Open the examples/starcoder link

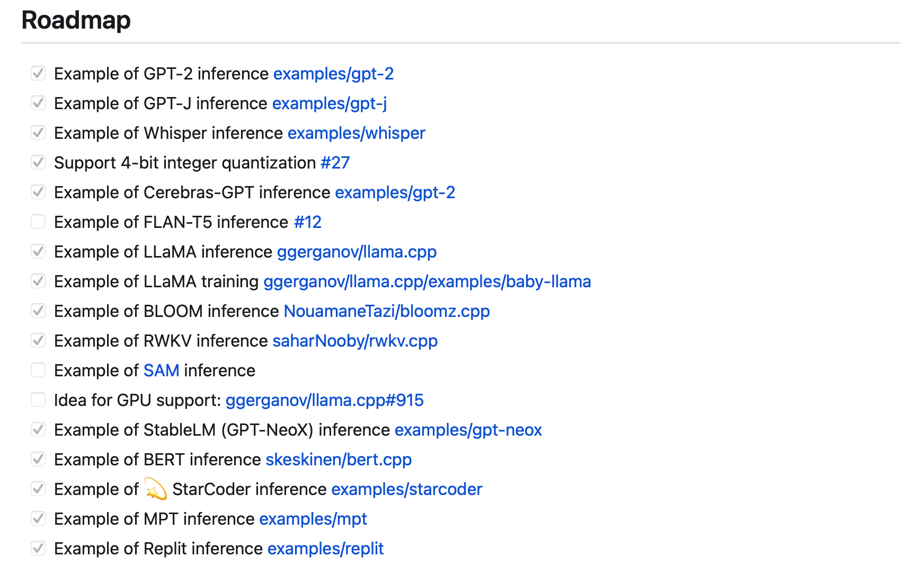(x=406, y=489)
